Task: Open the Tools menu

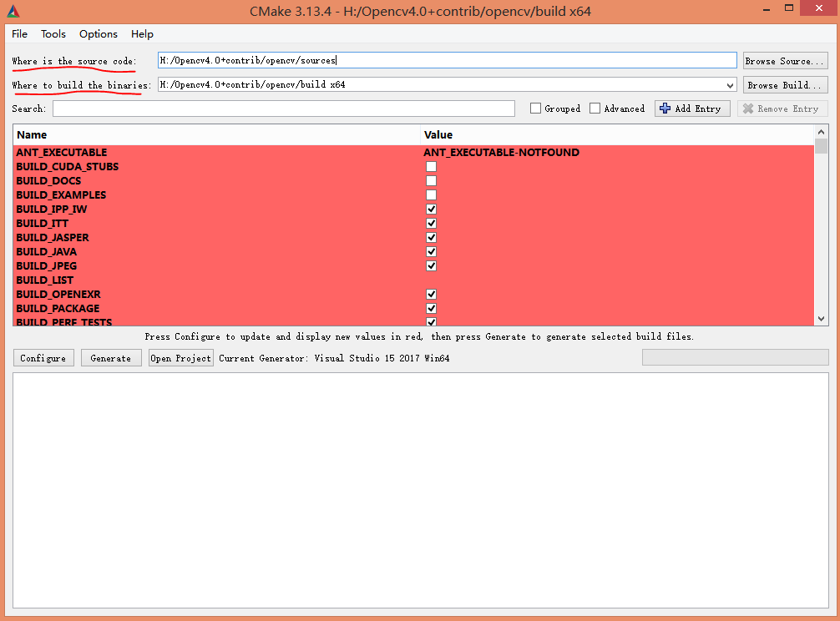Action: pos(53,33)
